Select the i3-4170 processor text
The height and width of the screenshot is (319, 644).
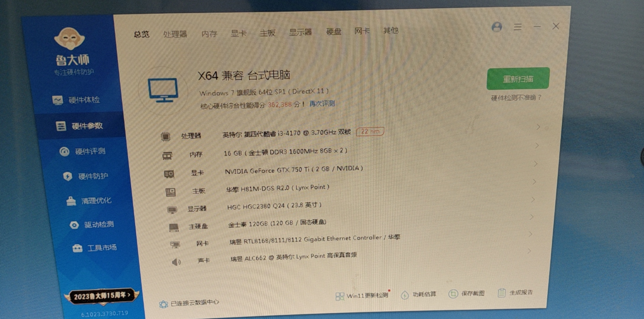pos(287,133)
